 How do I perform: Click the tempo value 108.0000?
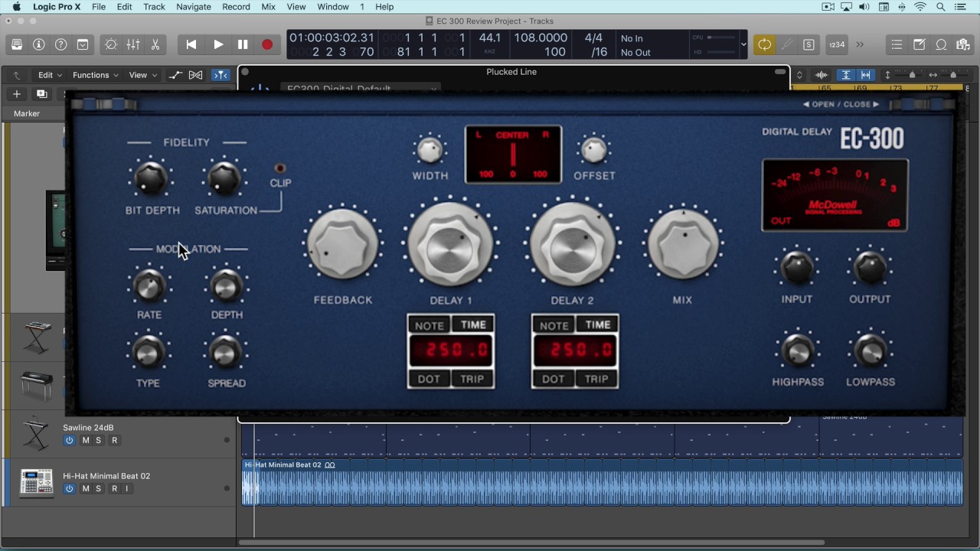pyautogui.click(x=541, y=38)
